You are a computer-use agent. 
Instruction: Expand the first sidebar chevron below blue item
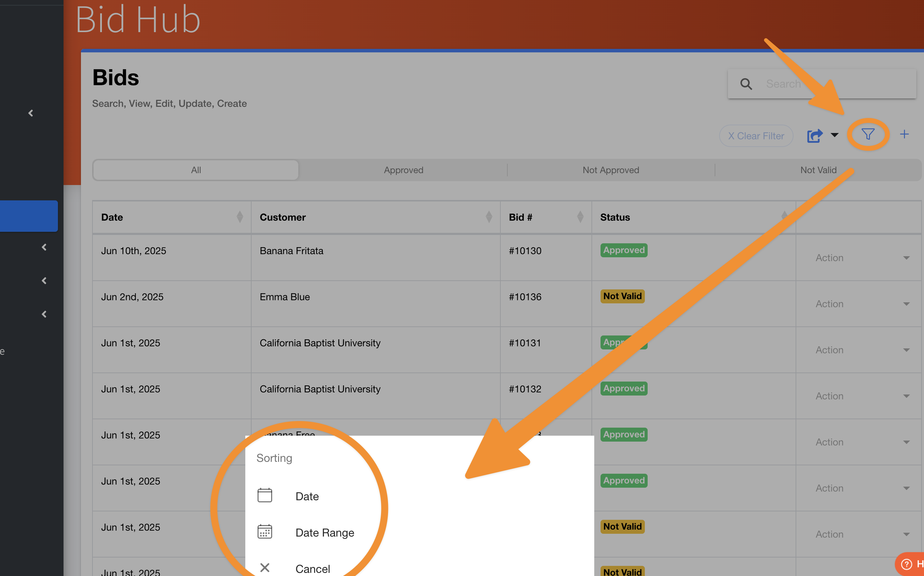coord(44,247)
